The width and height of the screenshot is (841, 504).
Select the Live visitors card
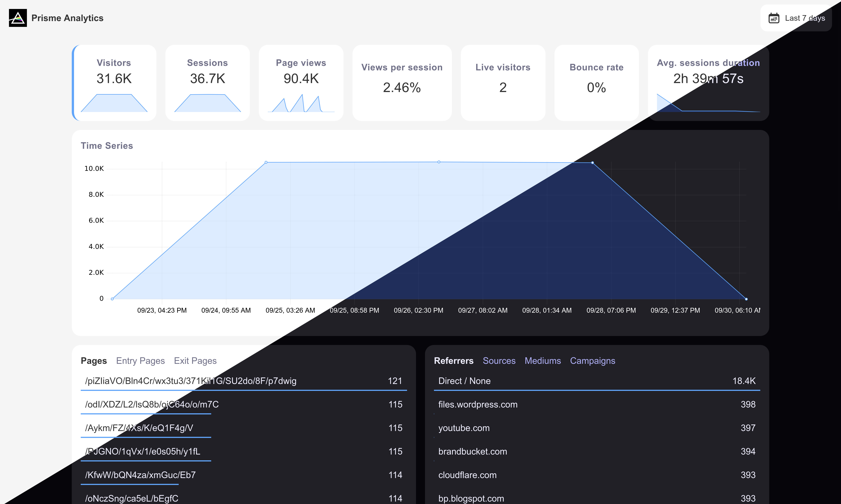(x=503, y=83)
